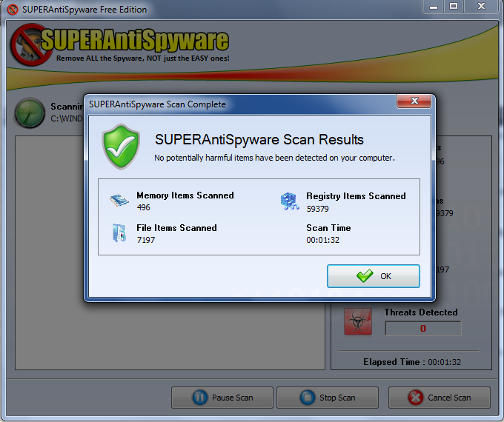
Task: Click the 'SUPERAntiSpyware Free Edition' window title
Action: [x=84, y=10]
